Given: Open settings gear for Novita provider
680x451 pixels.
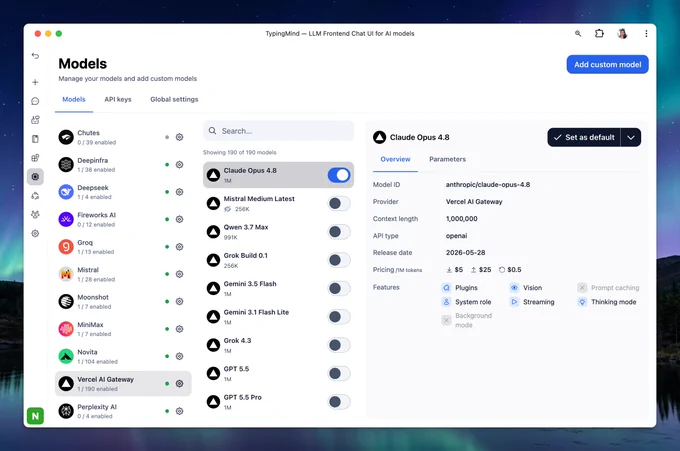Looking at the screenshot, I should tap(180, 356).
